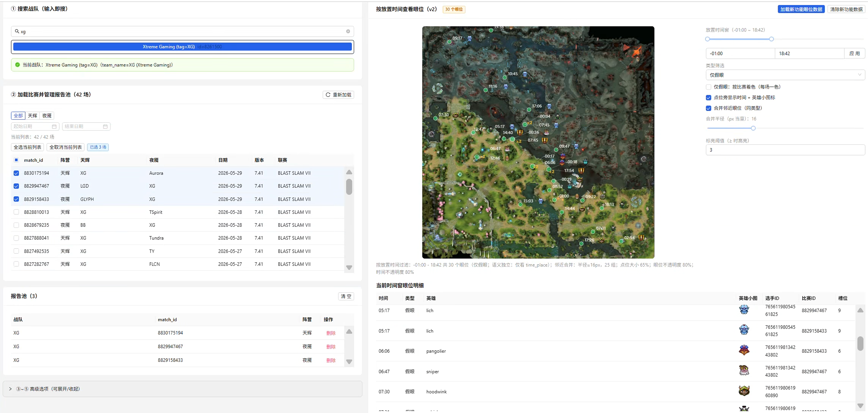Delete match 8829947467 from report pool

coord(331,347)
